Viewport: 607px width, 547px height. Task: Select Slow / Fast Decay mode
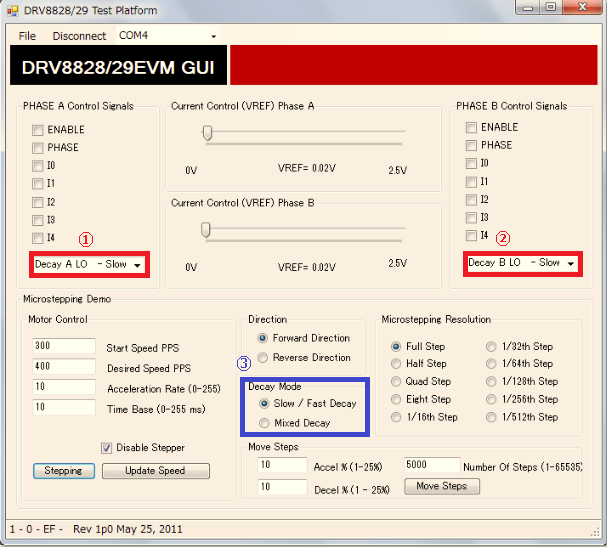click(x=264, y=404)
